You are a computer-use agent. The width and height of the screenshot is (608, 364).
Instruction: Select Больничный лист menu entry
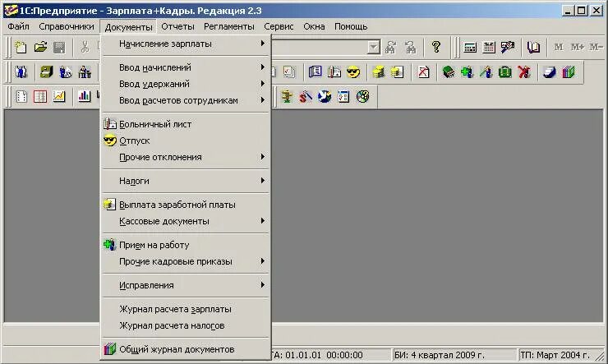pos(186,124)
